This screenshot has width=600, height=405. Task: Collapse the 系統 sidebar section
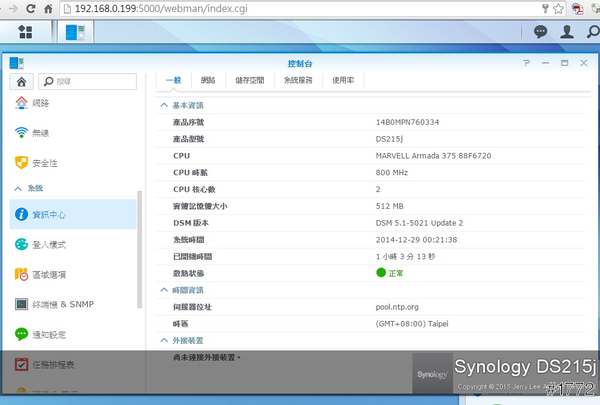click(x=17, y=188)
